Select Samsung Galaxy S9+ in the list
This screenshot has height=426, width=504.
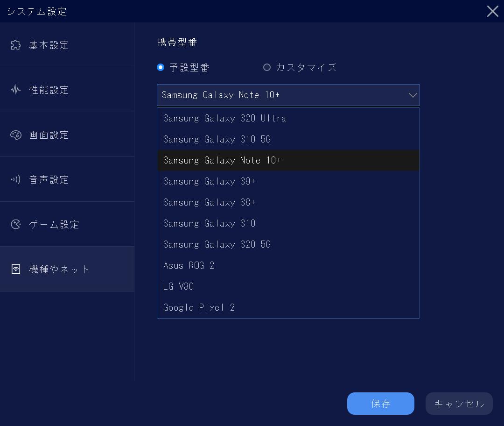pyautogui.click(x=209, y=181)
